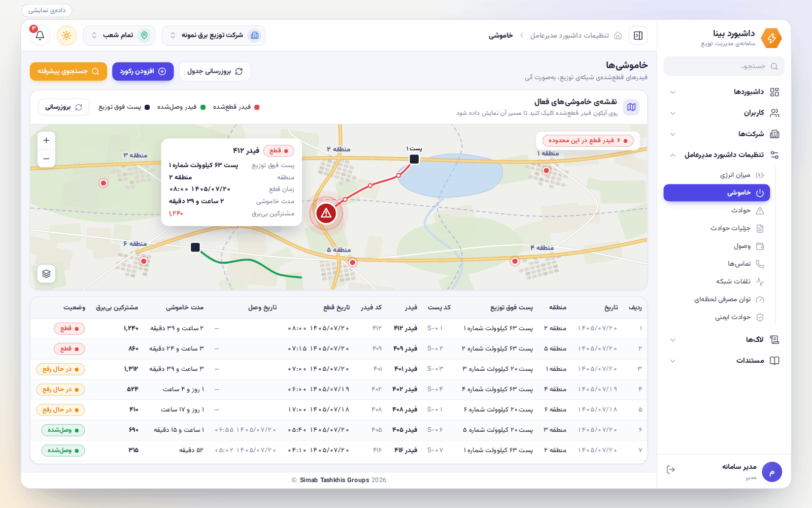Select the خاموشی sidebar item
The image size is (812, 508).
(x=717, y=193)
